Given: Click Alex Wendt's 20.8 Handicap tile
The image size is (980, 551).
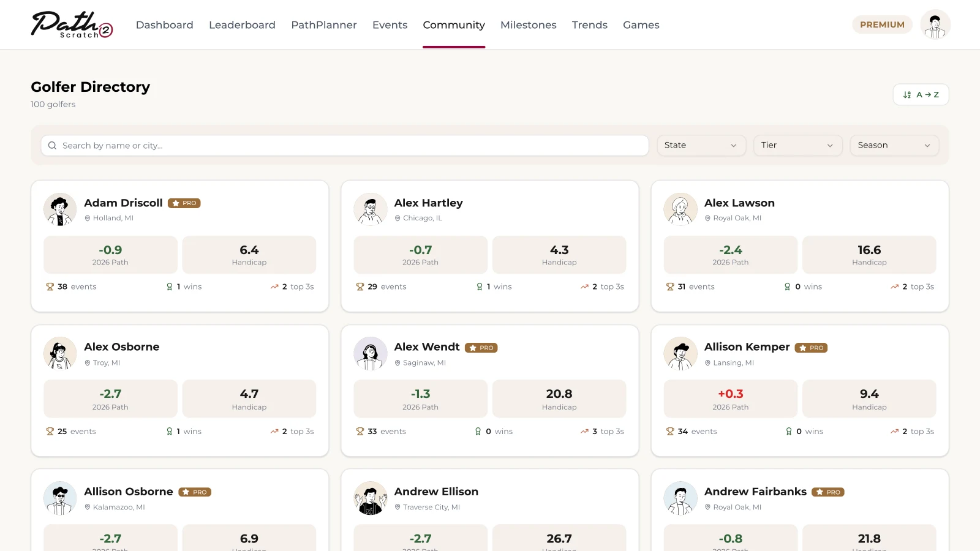Looking at the screenshot, I should click(x=559, y=399).
